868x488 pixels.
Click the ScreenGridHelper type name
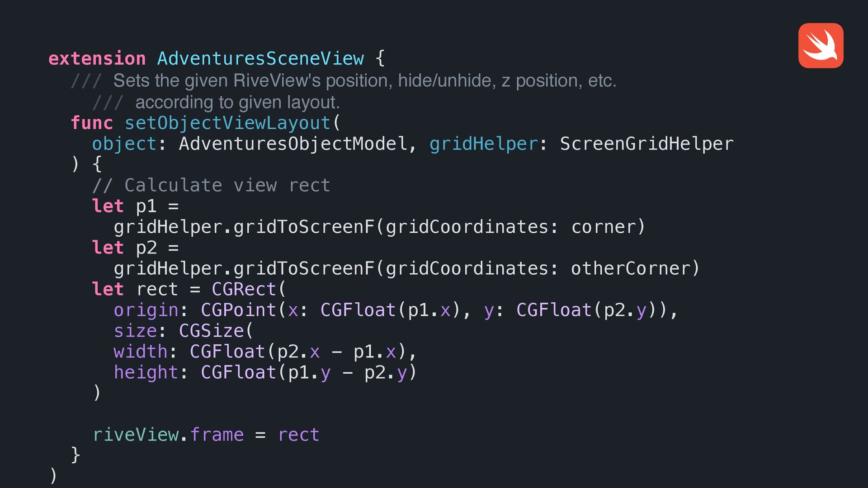[646, 144]
